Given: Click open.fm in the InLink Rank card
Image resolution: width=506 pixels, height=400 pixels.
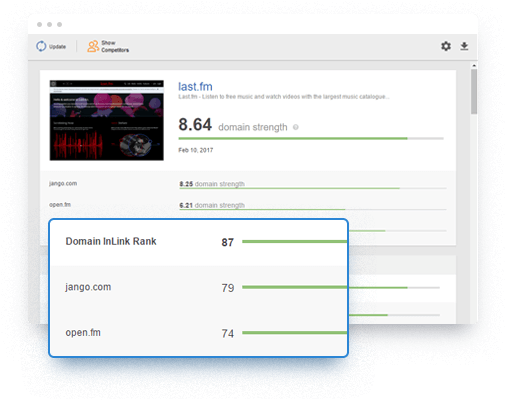Looking at the screenshot, I should 83,332.
